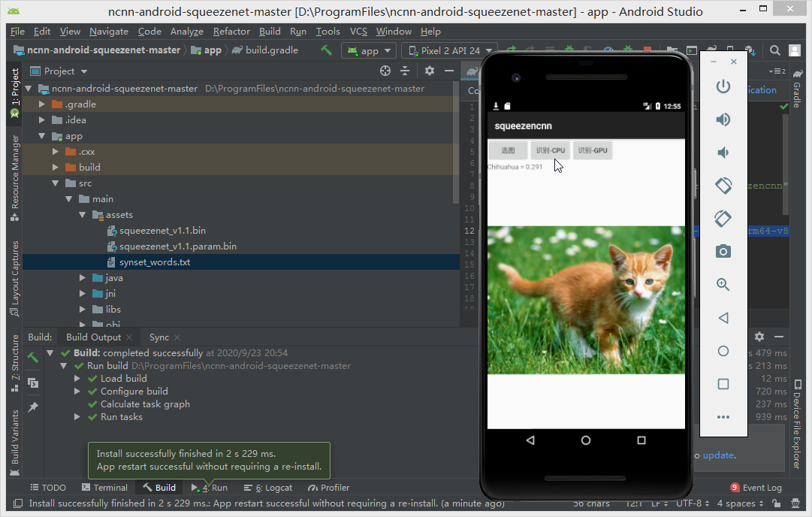
Task: Click emulator sidebar Home circle
Action: click(x=723, y=351)
